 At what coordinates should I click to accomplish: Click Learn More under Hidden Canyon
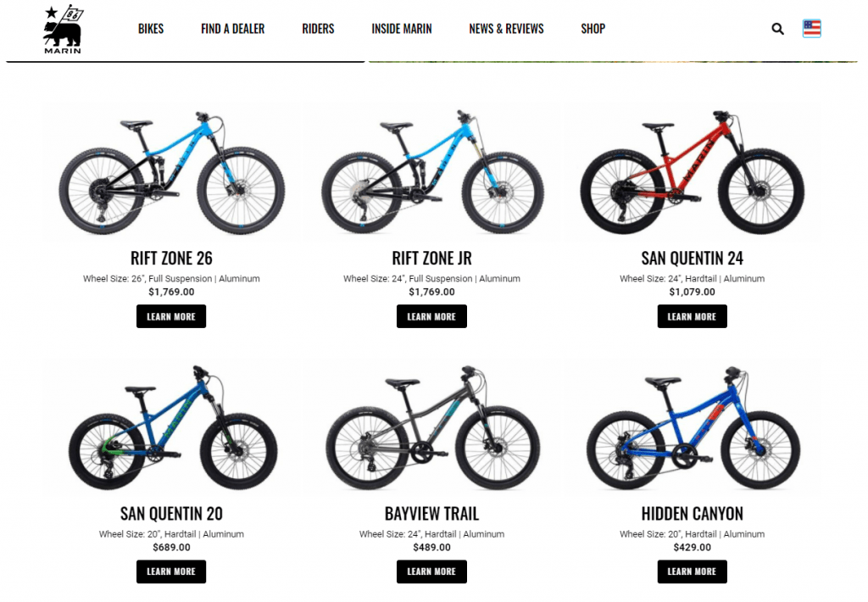pyautogui.click(x=692, y=571)
